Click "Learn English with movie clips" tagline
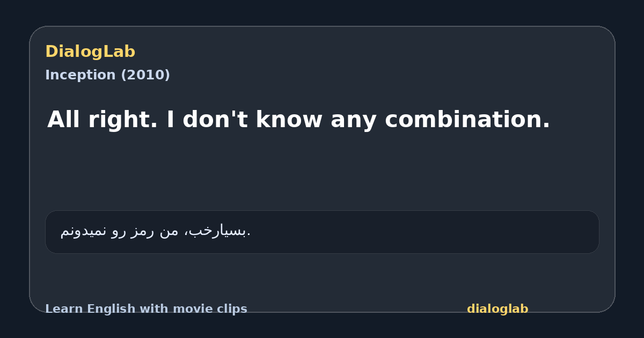 pos(146,309)
